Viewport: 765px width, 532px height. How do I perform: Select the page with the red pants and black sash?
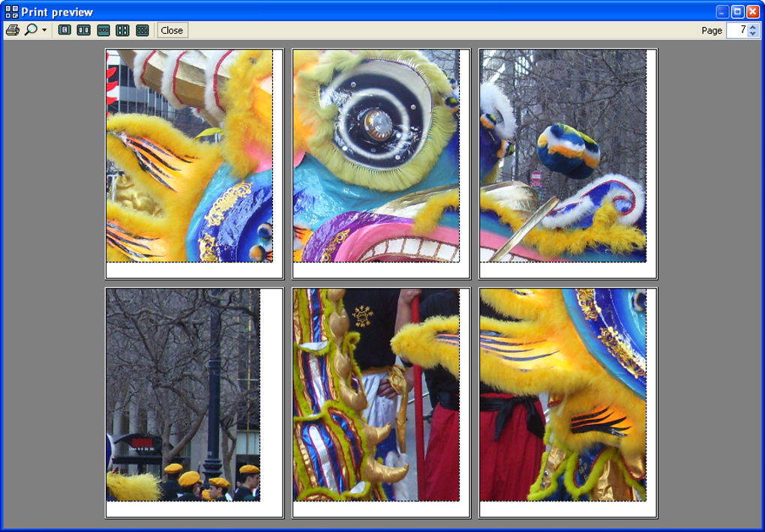point(568,402)
